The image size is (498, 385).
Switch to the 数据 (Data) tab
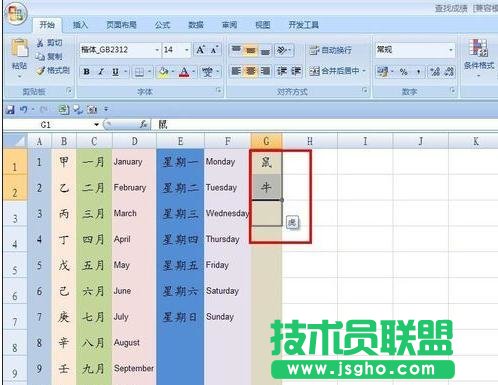(x=196, y=25)
